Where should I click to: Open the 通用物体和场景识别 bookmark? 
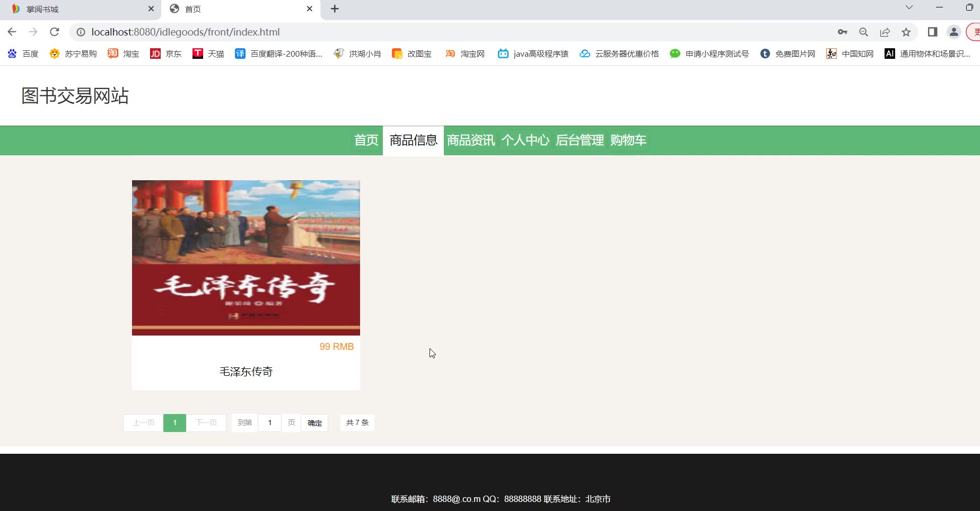(927, 54)
